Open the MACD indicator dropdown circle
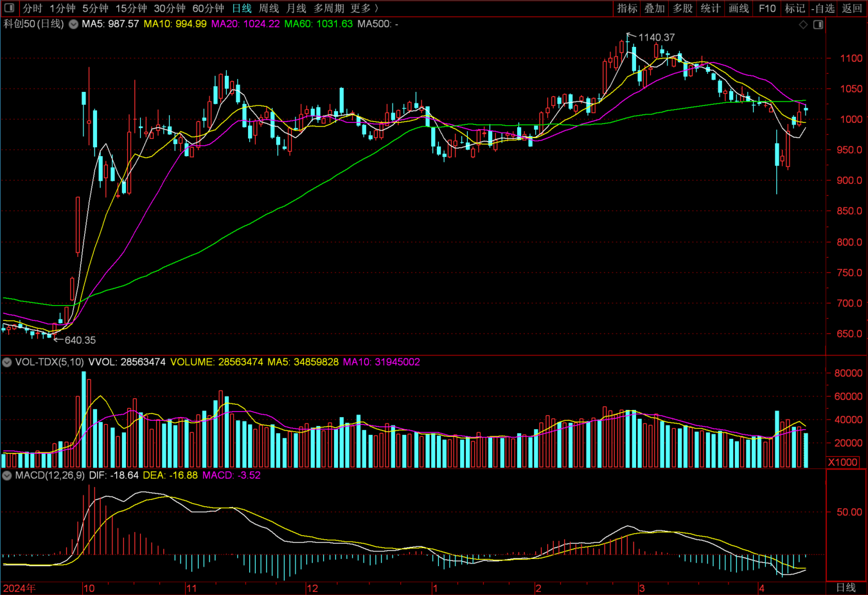 [x=7, y=475]
